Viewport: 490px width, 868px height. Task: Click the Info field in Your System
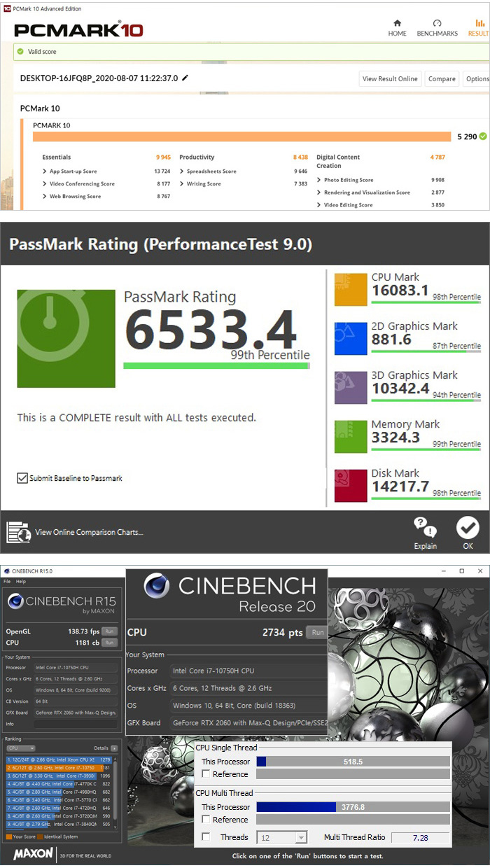click(76, 724)
